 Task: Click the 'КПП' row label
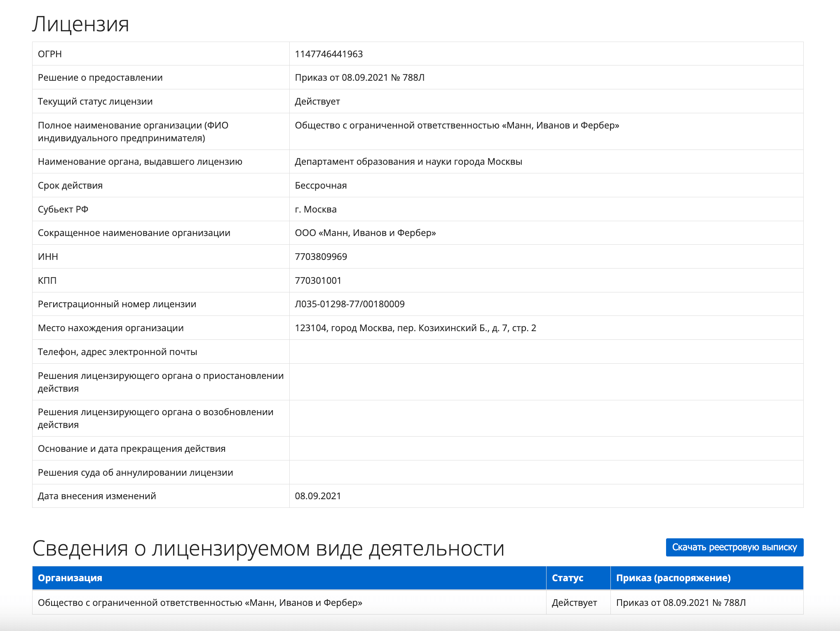pyautogui.click(x=47, y=280)
